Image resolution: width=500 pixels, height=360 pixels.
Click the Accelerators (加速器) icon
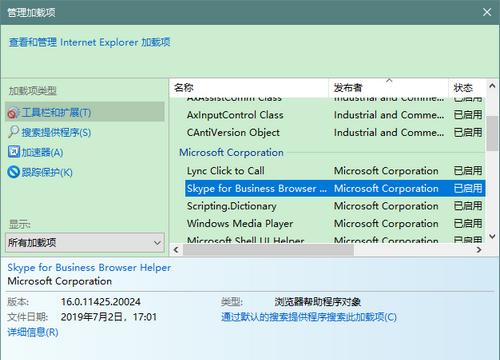[x=14, y=152]
